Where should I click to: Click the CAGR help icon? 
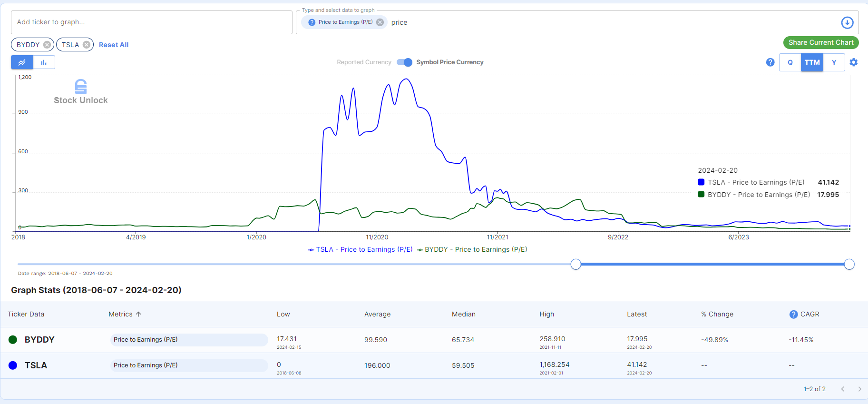coord(794,315)
